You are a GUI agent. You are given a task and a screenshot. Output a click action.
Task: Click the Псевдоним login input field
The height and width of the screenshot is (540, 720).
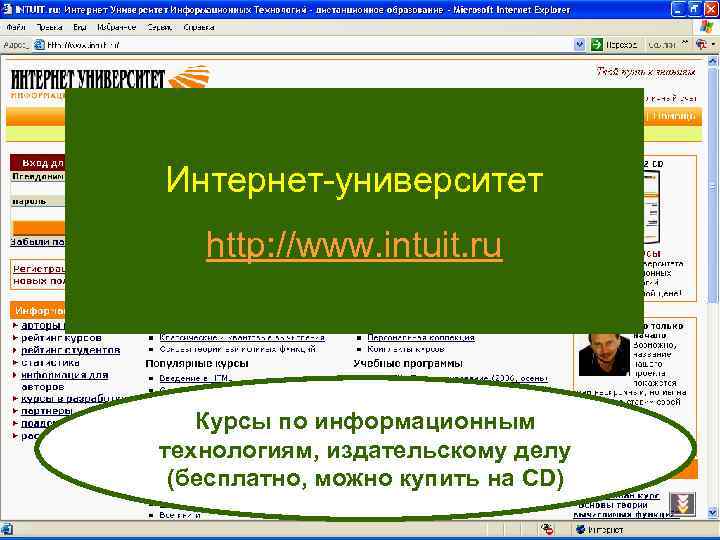(38, 188)
